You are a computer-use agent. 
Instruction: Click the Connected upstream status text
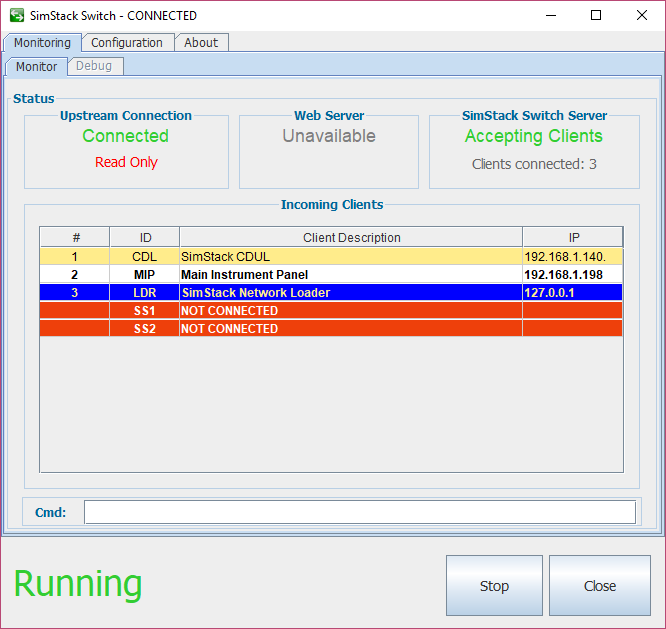click(125, 136)
